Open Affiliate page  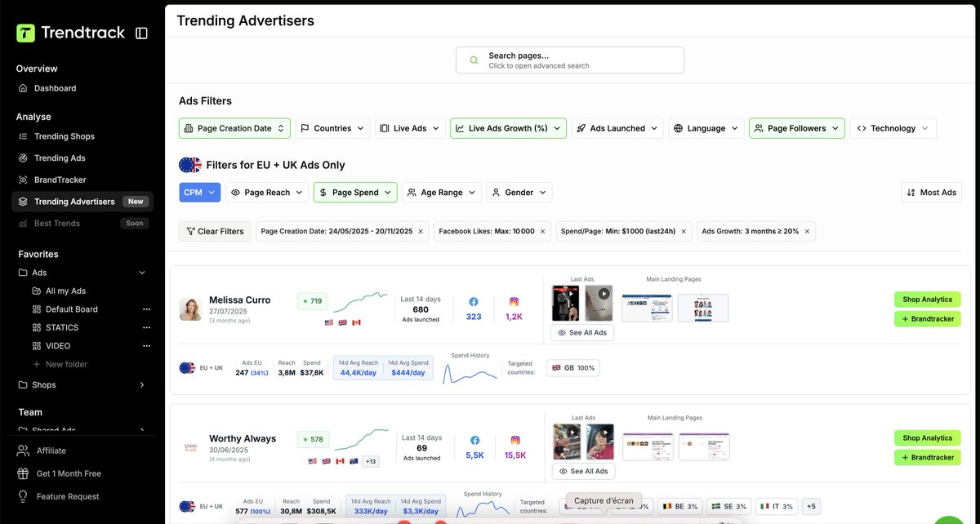51,451
